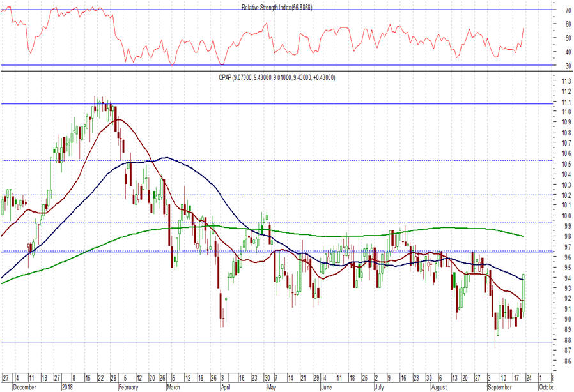The height and width of the screenshot is (392, 574).
Task: Select price axis label 10.8
Action: pyautogui.click(x=567, y=133)
